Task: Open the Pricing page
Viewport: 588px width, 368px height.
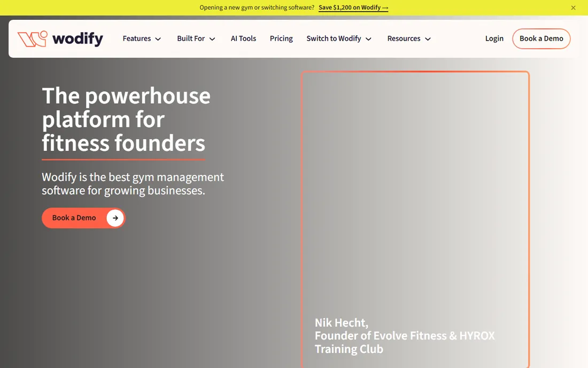Action: pyautogui.click(x=281, y=39)
